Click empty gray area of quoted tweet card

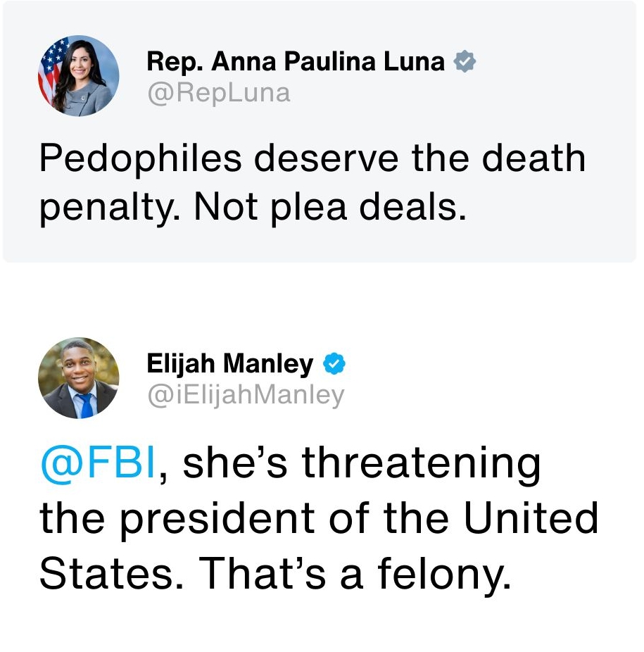coord(549,225)
